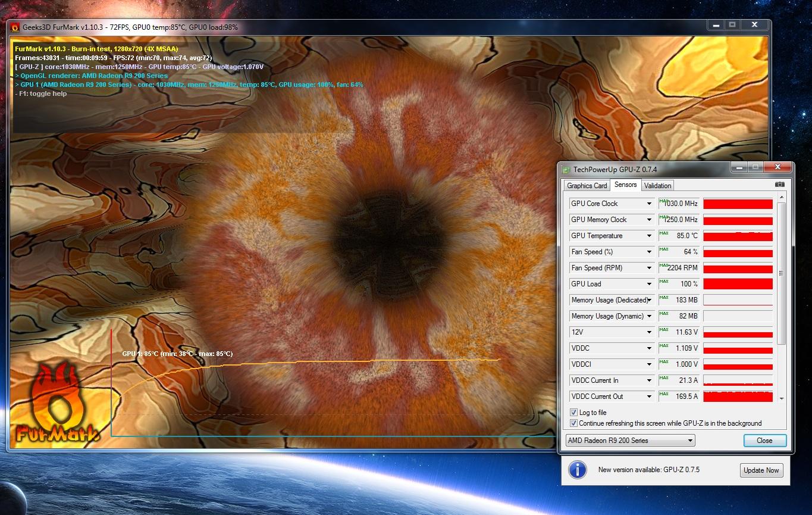812x515 pixels.
Task: Click the FurMark app icon in title bar
Action: [x=14, y=27]
